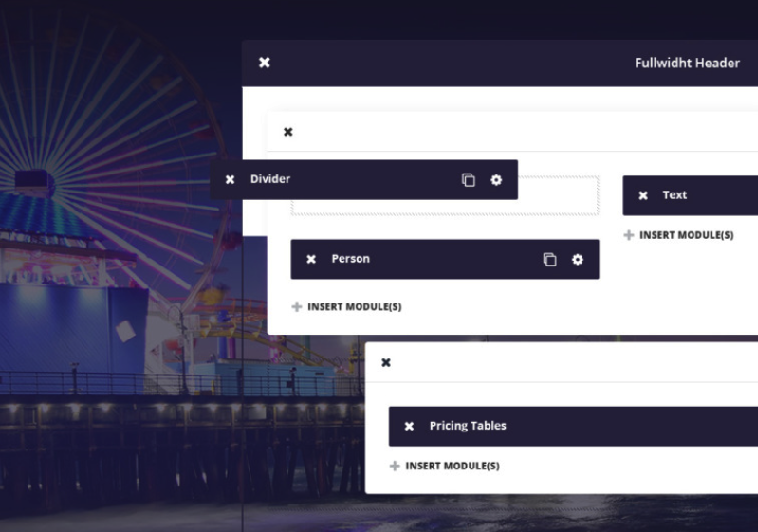Open the Person module settings gear
Image resolution: width=758 pixels, height=532 pixels.
click(578, 260)
